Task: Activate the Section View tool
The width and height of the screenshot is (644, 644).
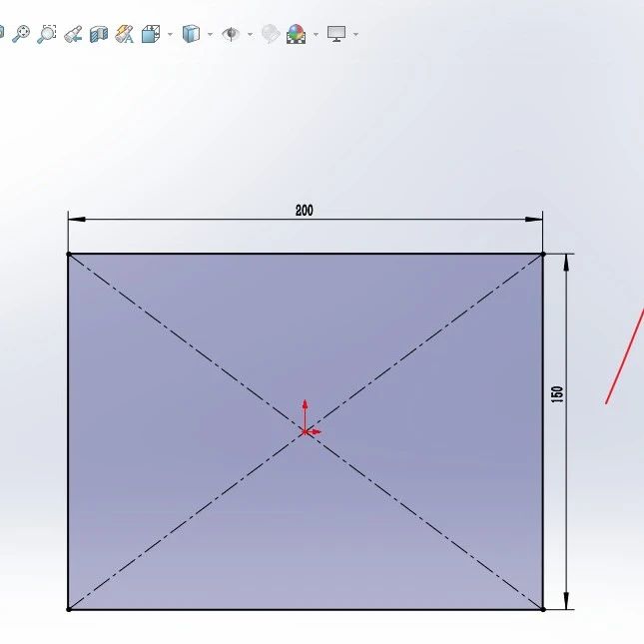Action: (99, 34)
